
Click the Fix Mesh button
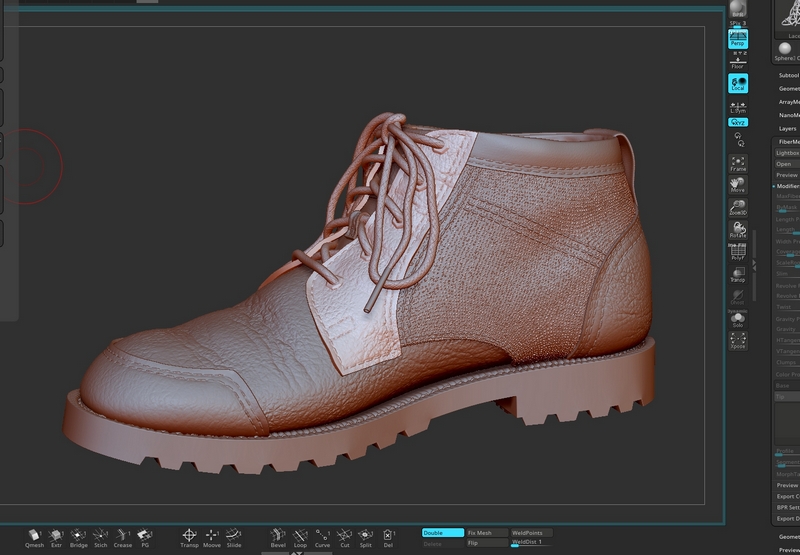[x=487, y=533]
